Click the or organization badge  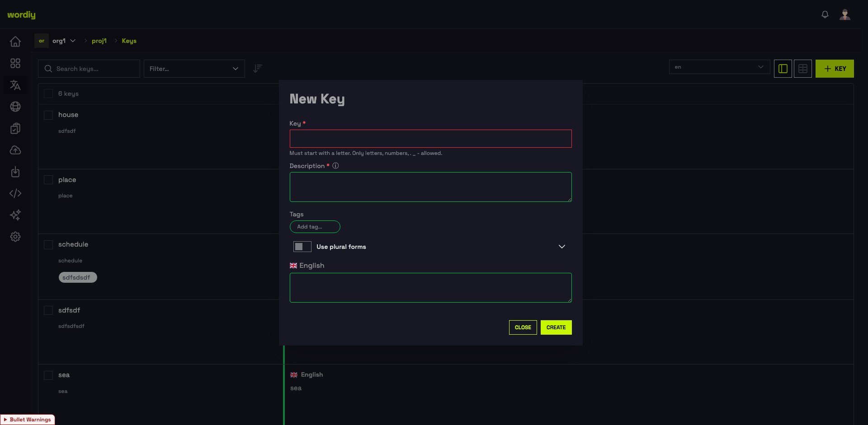pos(42,41)
